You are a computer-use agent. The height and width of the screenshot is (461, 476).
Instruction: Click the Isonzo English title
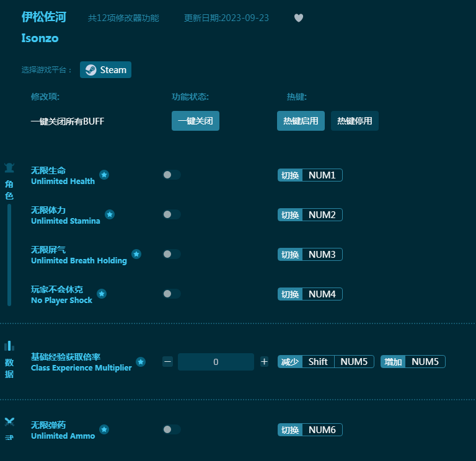tap(40, 38)
